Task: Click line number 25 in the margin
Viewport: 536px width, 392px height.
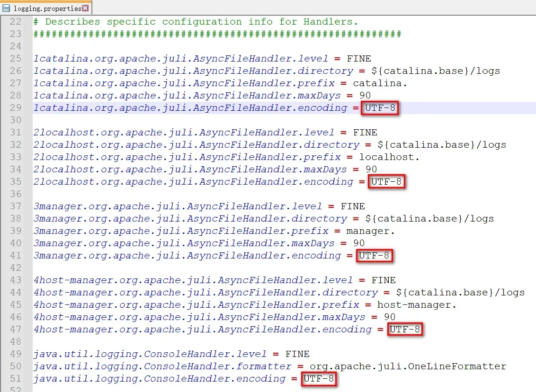Action: coord(16,59)
